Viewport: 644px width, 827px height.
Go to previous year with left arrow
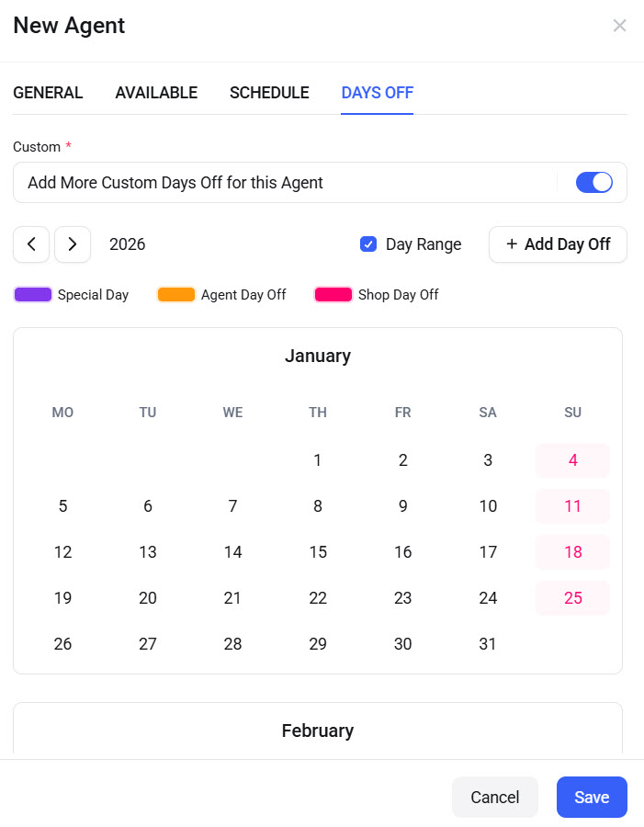point(31,244)
